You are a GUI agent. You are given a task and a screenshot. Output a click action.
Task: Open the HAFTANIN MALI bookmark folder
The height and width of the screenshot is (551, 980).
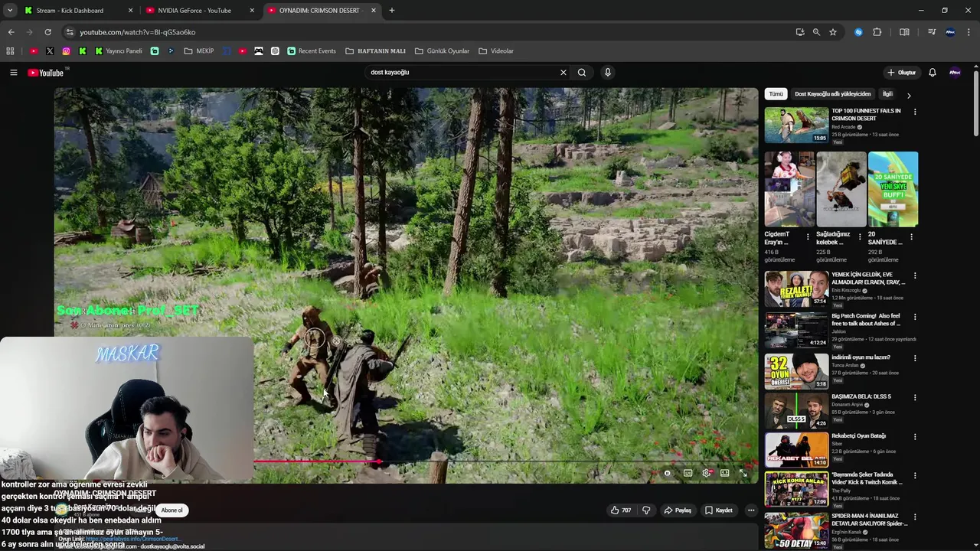[375, 51]
